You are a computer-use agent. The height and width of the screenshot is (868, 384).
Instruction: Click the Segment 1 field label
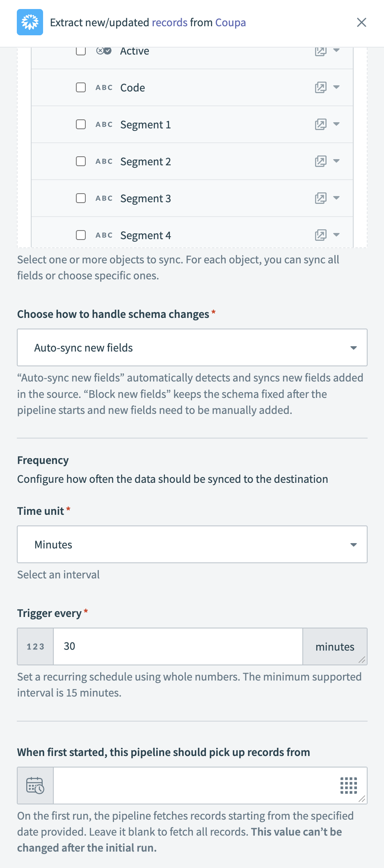145,124
